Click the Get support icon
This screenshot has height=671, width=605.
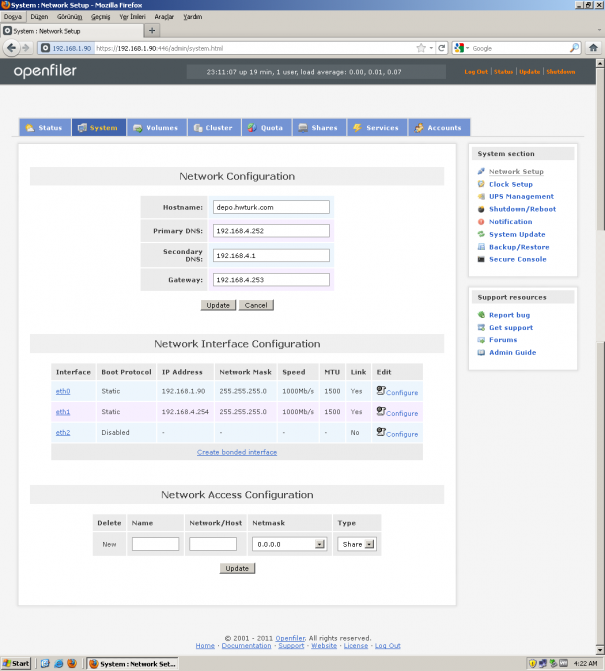(x=481, y=327)
